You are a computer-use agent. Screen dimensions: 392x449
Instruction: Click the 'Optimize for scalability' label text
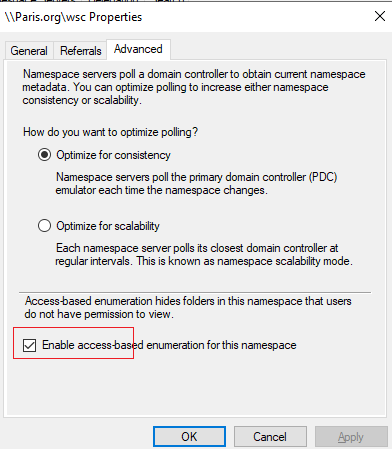[x=108, y=226]
